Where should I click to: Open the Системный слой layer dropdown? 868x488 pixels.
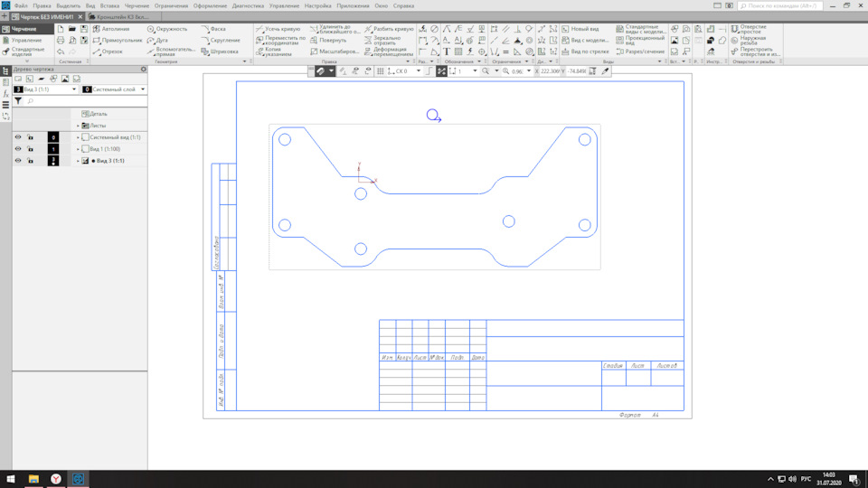point(143,89)
